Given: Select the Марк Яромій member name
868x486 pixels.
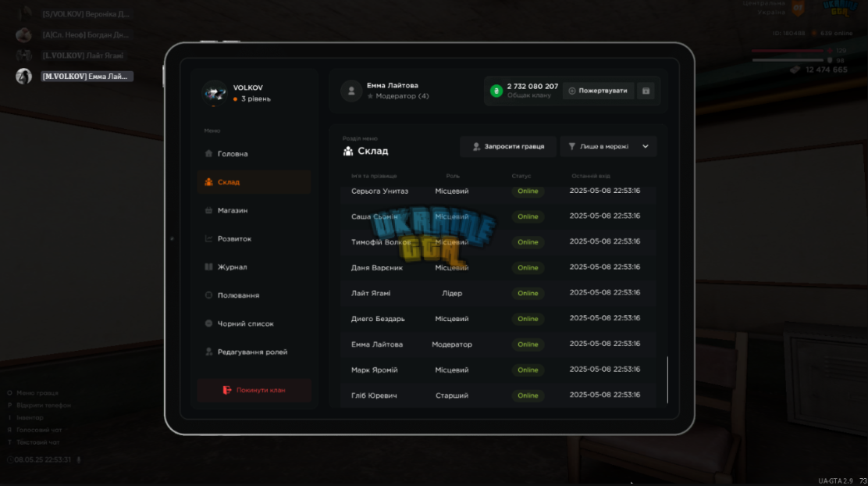Looking at the screenshot, I should tap(374, 370).
